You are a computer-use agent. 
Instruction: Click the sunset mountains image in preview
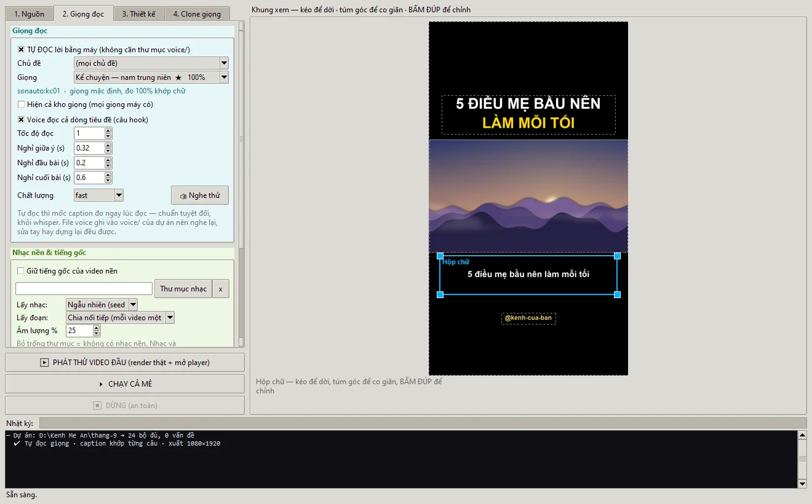tap(528, 196)
